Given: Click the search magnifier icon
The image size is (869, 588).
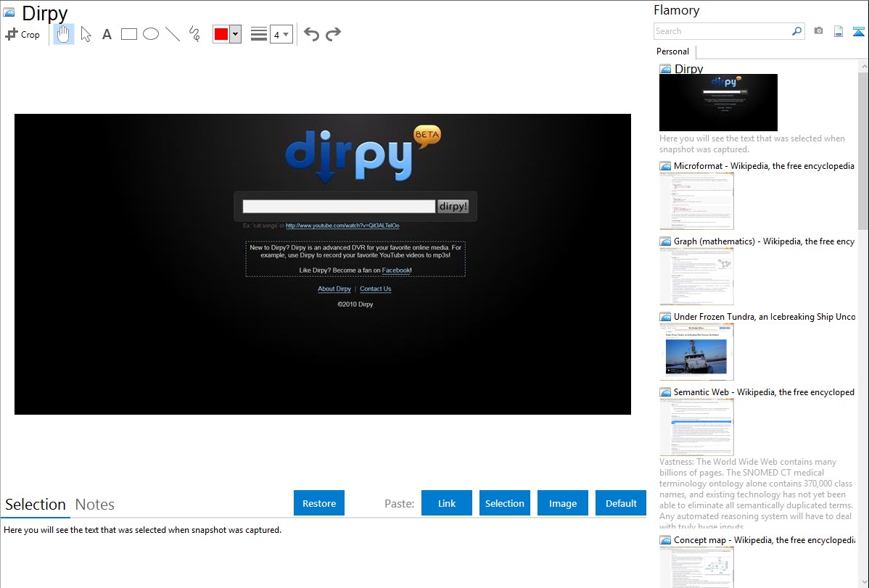Looking at the screenshot, I should point(797,31).
